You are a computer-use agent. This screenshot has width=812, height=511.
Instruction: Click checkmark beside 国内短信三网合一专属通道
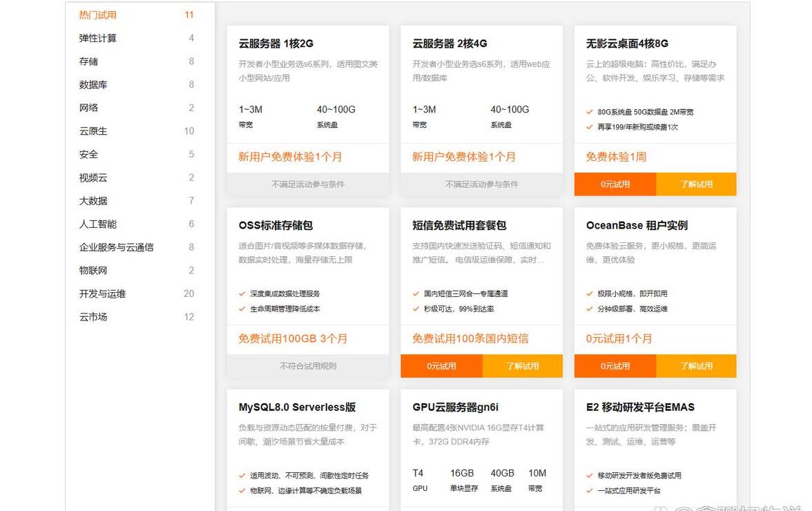tap(416, 293)
